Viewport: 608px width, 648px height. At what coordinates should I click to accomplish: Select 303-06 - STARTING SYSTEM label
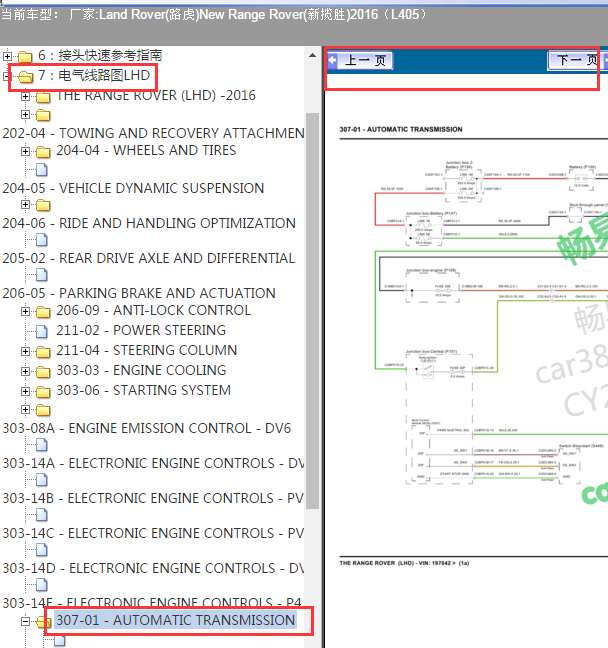143,391
